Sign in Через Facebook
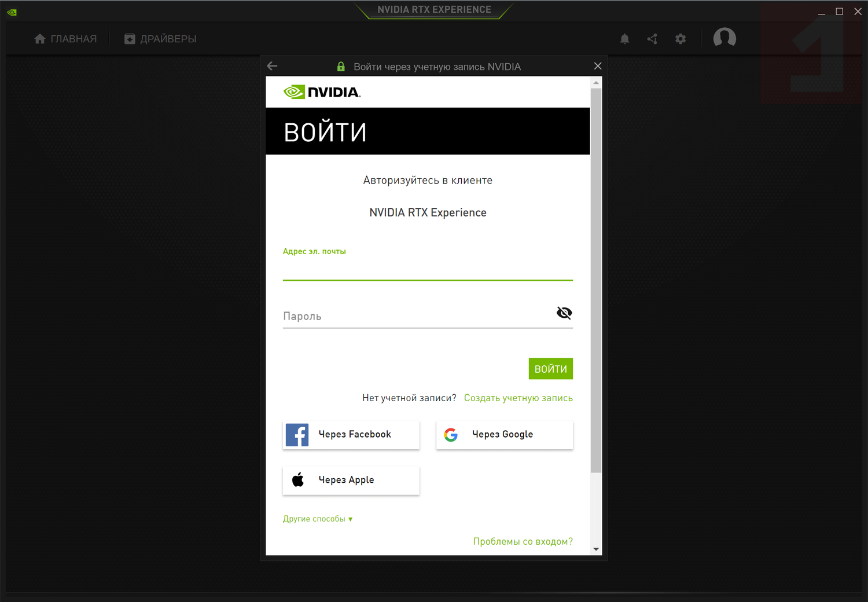 351,435
